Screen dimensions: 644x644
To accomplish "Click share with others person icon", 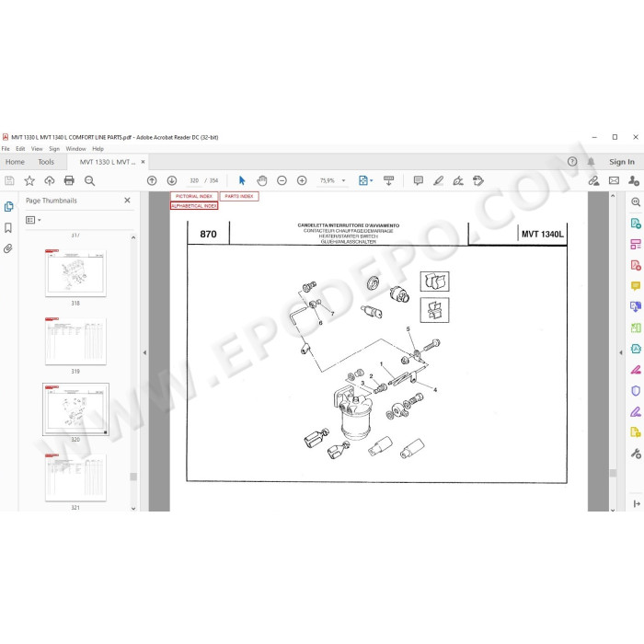I will pyautogui.click(x=633, y=180).
